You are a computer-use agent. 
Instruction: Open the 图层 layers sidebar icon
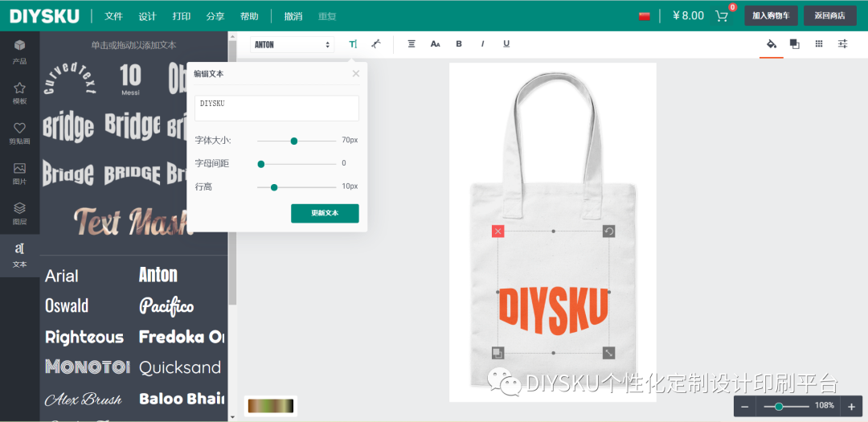point(19,213)
